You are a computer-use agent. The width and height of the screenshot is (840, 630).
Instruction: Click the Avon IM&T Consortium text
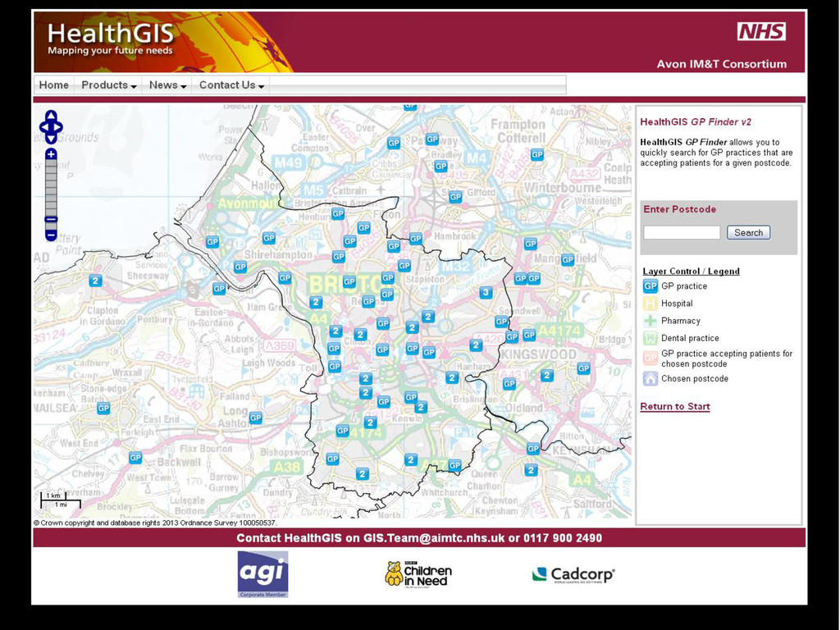point(722,64)
